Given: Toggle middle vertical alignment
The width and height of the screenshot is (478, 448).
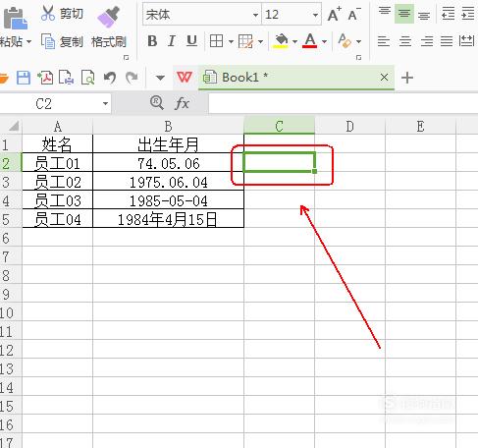Looking at the screenshot, I should (x=404, y=14).
